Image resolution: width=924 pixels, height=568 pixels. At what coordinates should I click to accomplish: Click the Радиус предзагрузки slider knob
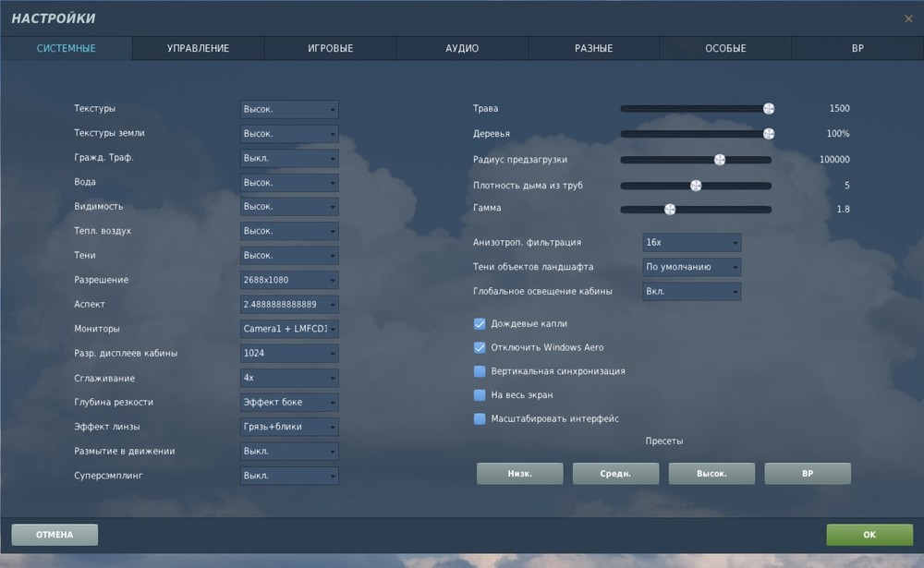[x=720, y=160]
